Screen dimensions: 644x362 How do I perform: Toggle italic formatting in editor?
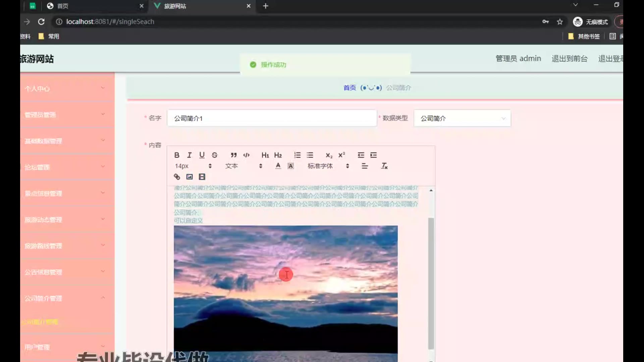pyautogui.click(x=189, y=155)
